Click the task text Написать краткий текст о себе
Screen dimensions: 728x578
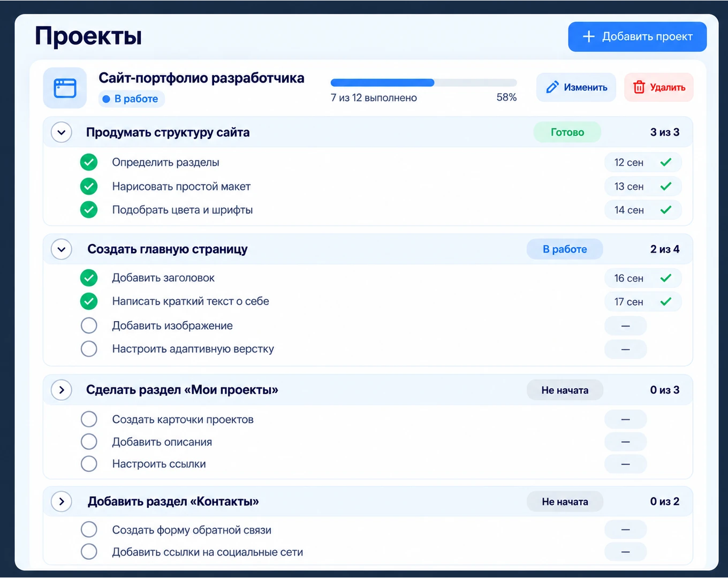(191, 301)
